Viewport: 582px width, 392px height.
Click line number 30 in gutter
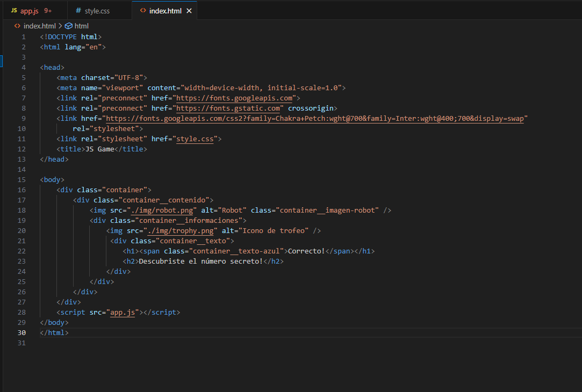[x=21, y=332]
